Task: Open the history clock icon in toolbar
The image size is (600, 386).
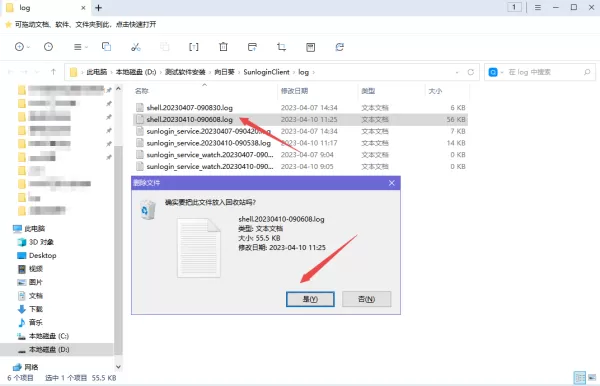Action: point(48,47)
